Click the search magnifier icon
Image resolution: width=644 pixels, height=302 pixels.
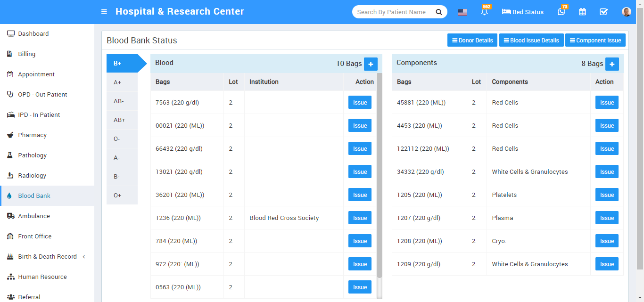(x=439, y=12)
